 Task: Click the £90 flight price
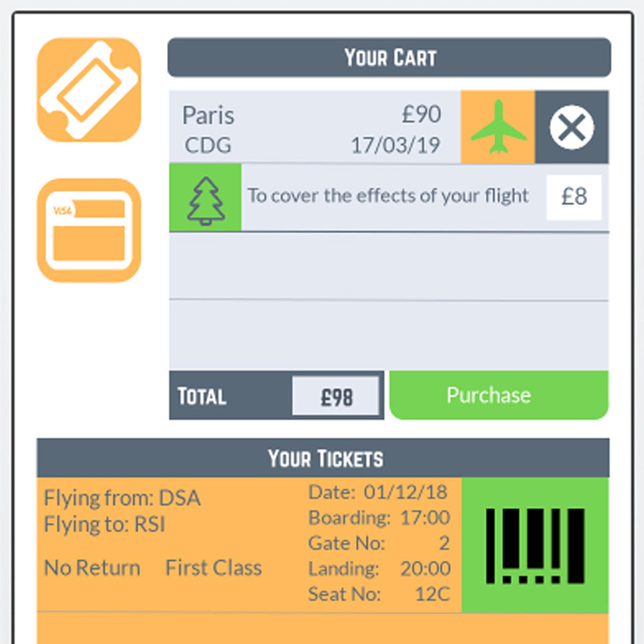422,114
